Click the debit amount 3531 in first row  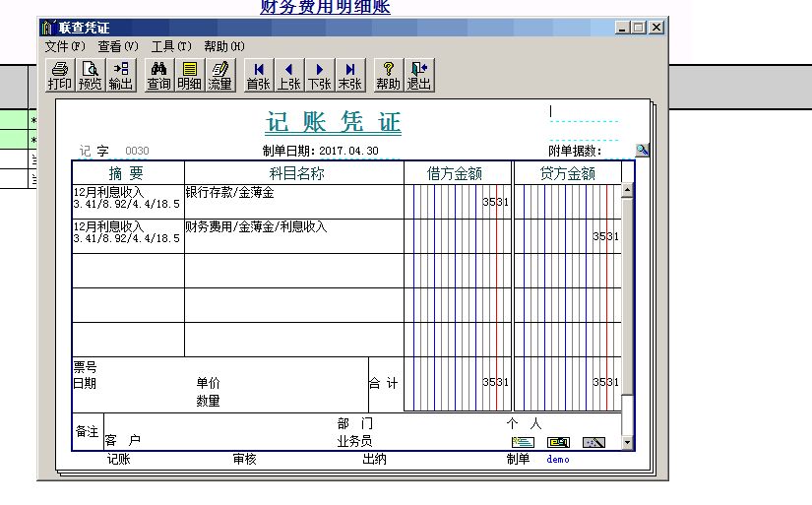pyautogui.click(x=495, y=202)
